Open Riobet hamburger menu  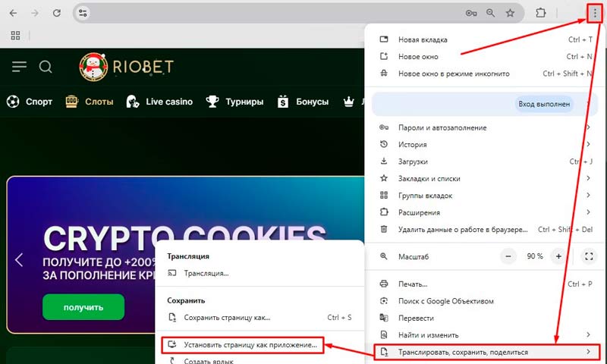tap(19, 67)
